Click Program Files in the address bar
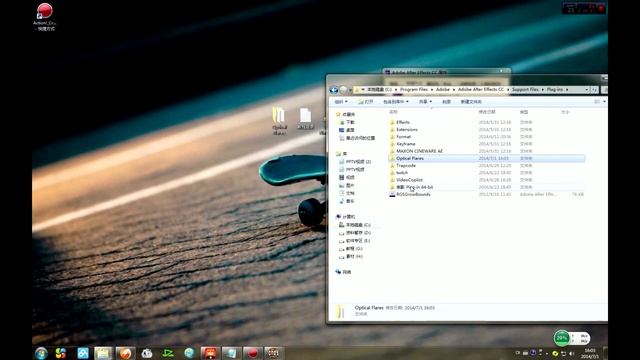The image size is (640, 360). point(413,89)
